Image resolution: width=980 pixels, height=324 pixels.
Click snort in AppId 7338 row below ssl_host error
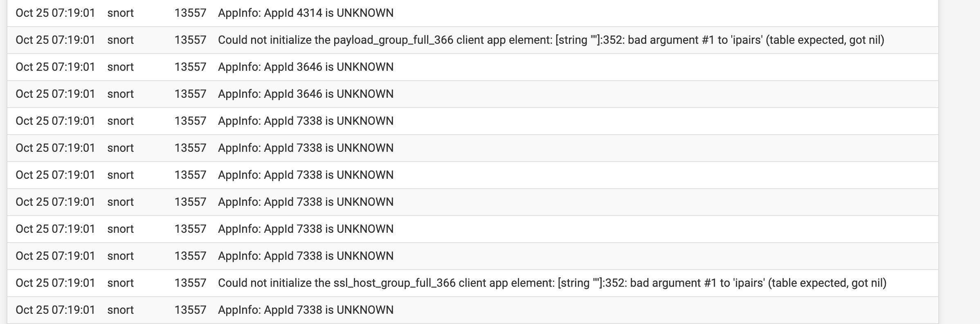[x=121, y=310]
